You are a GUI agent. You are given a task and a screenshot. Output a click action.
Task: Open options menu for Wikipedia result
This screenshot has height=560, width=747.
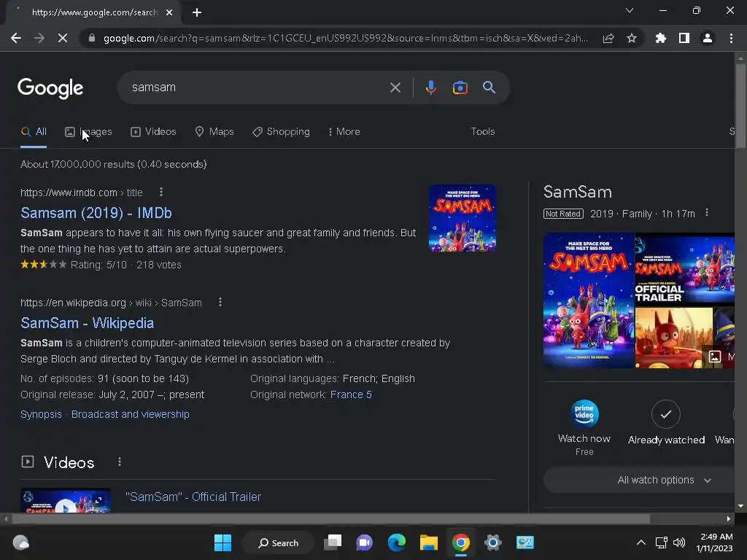click(x=220, y=302)
